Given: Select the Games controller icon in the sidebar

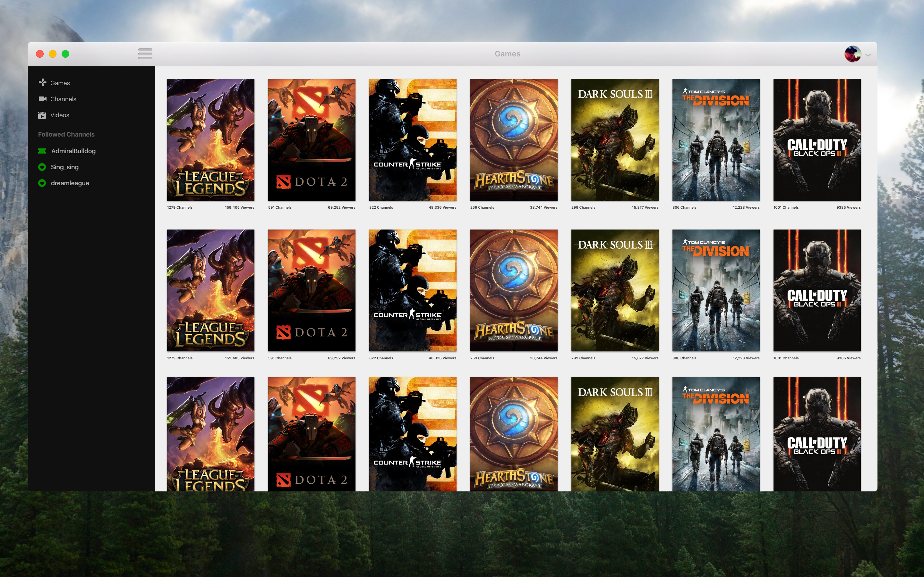Looking at the screenshot, I should pyautogui.click(x=42, y=83).
